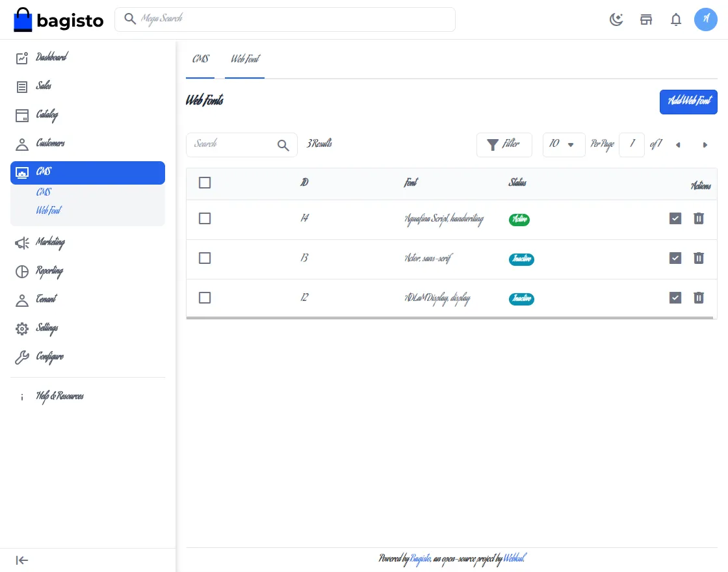
Task: Click the '3 Results' count text
Action: pos(319,144)
